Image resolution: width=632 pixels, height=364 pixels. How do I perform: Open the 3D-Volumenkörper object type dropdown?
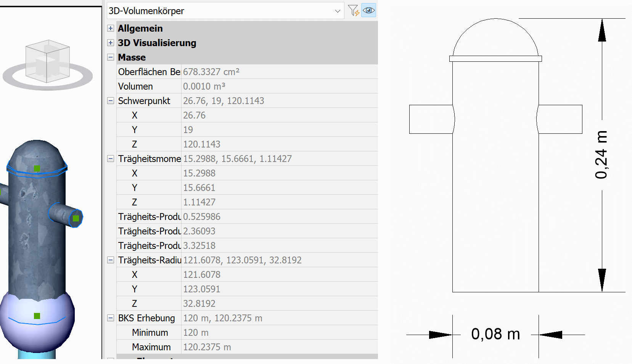[x=337, y=11]
